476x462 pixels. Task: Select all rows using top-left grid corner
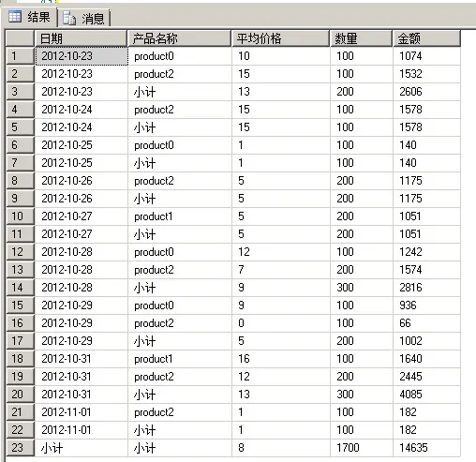pos(20,38)
